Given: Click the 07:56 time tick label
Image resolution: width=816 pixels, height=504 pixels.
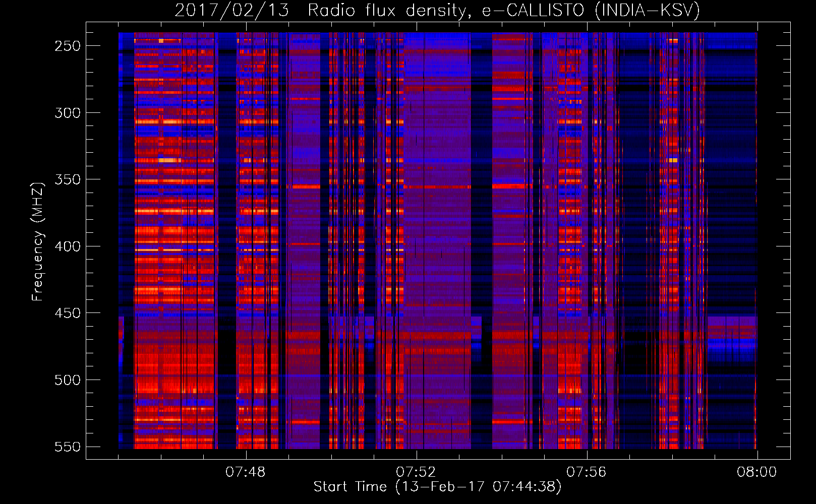Looking at the screenshot, I should (x=587, y=472).
